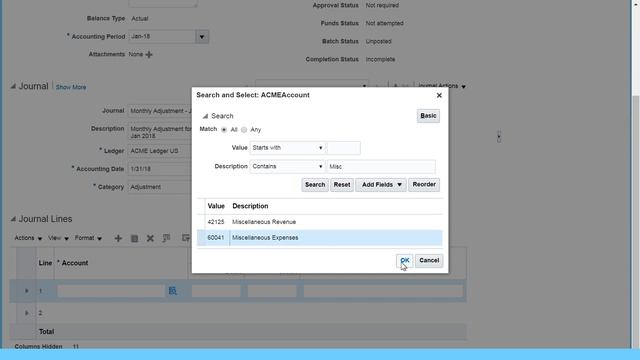Click the Line column header
Screen dimensions: 640x360
pyautogui.click(x=45, y=263)
